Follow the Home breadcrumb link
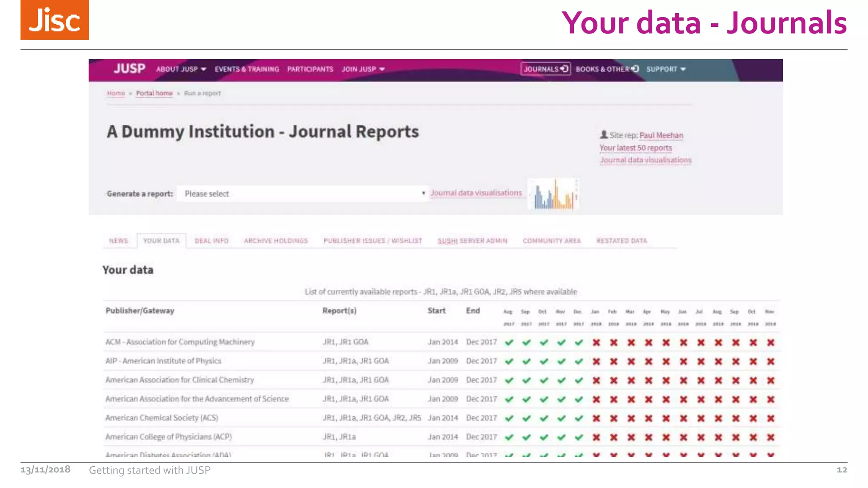The image size is (868, 488). coord(116,93)
